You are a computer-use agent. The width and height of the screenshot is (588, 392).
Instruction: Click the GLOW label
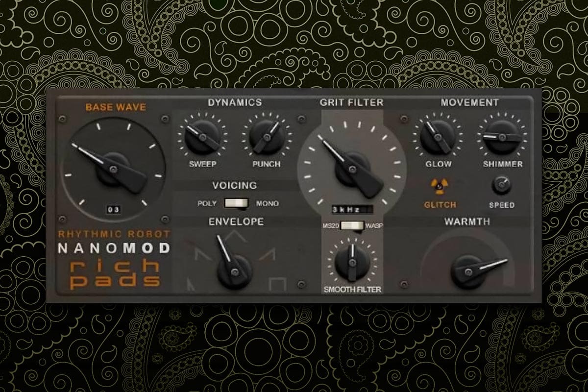click(x=439, y=164)
